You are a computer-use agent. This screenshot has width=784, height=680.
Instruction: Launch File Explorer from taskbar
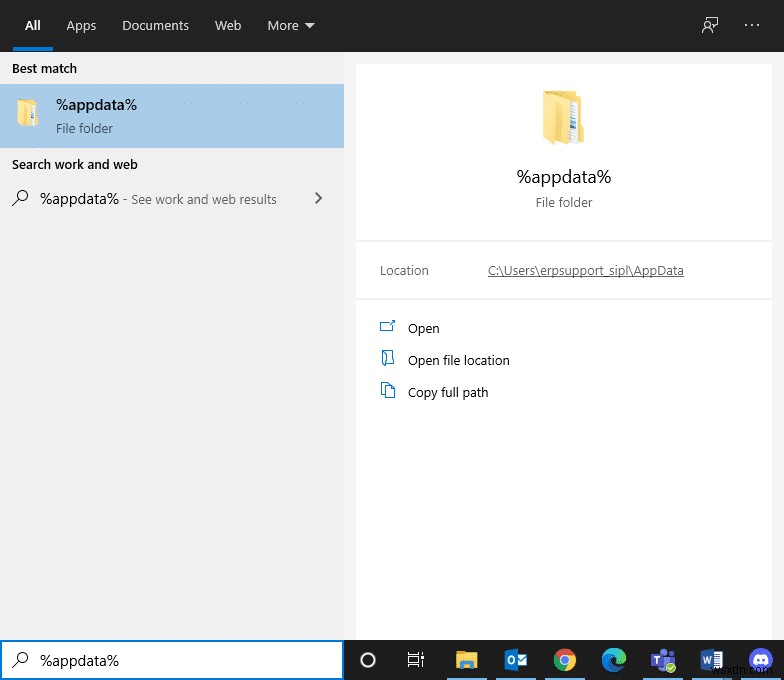click(x=466, y=660)
